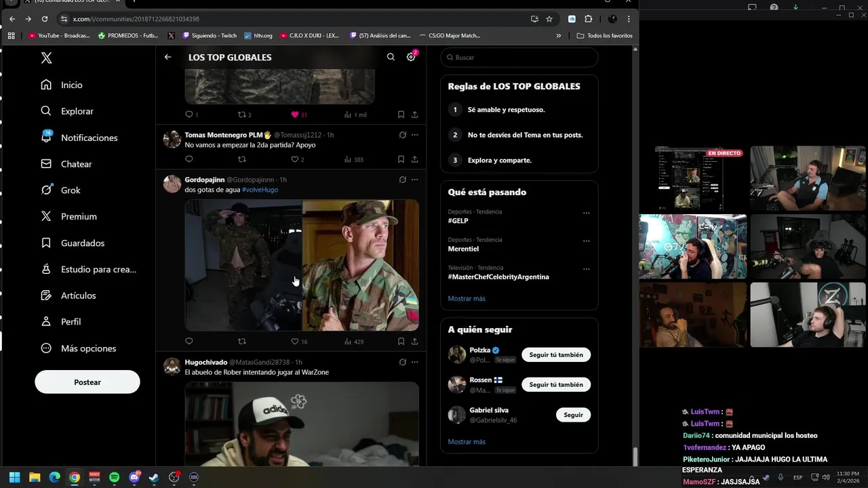Open more options on Tomas Montenegro's post
This screenshot has width=868, height=488.
coord(414,135)
